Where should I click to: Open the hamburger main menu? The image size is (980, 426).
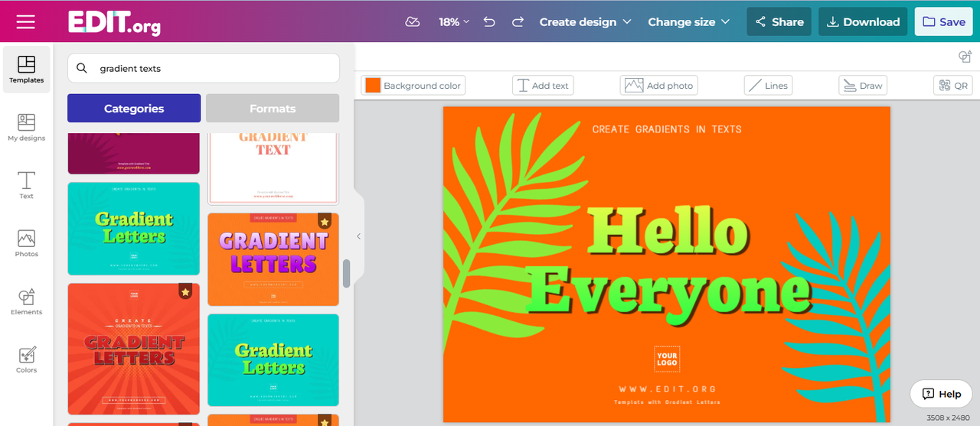(x=25, y=21)
